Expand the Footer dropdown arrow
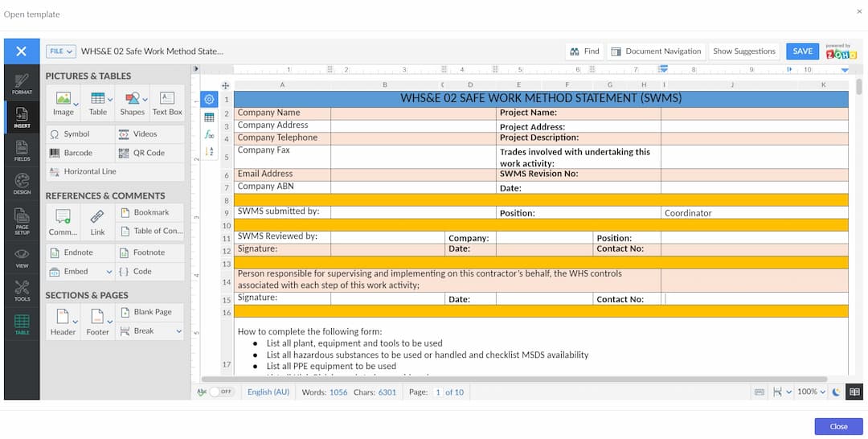The width and height of the screenshot is (868, 439). click(x=110, y=322)
